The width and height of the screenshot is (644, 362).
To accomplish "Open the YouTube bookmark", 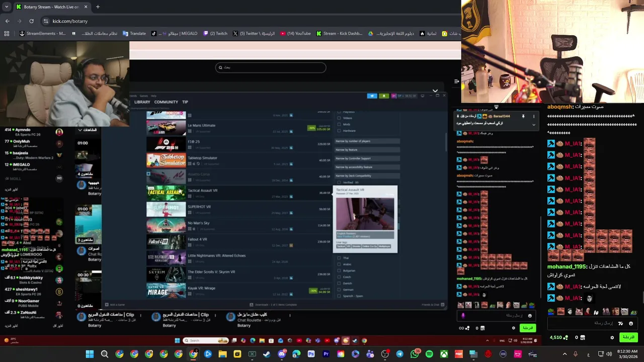I will 296,34.
